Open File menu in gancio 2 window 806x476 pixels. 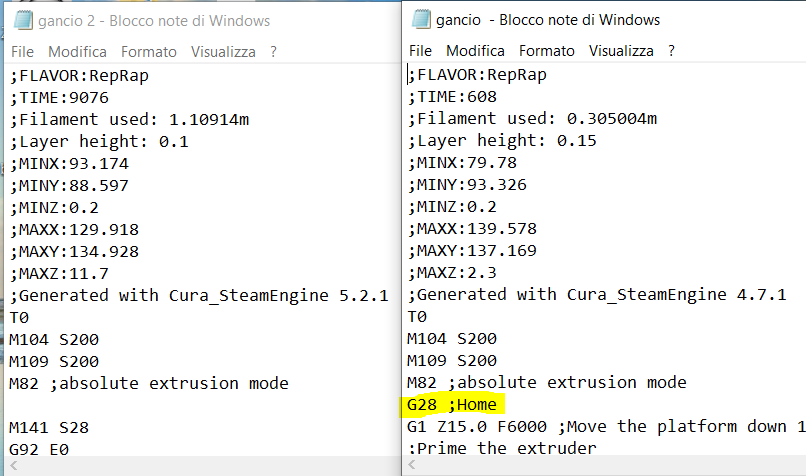(23, 52)
